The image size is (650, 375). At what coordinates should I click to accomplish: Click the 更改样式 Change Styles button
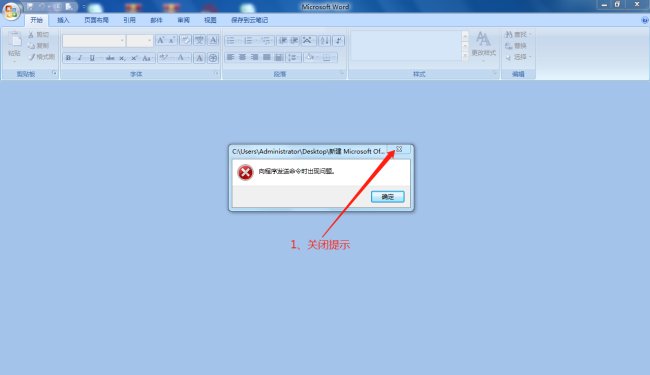click(483, 46)
